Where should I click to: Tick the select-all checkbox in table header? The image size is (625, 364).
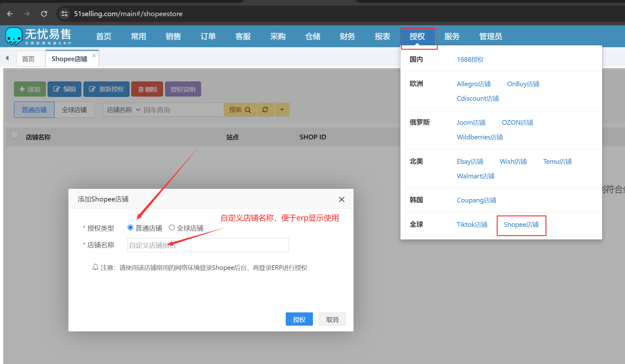point(14,134)
